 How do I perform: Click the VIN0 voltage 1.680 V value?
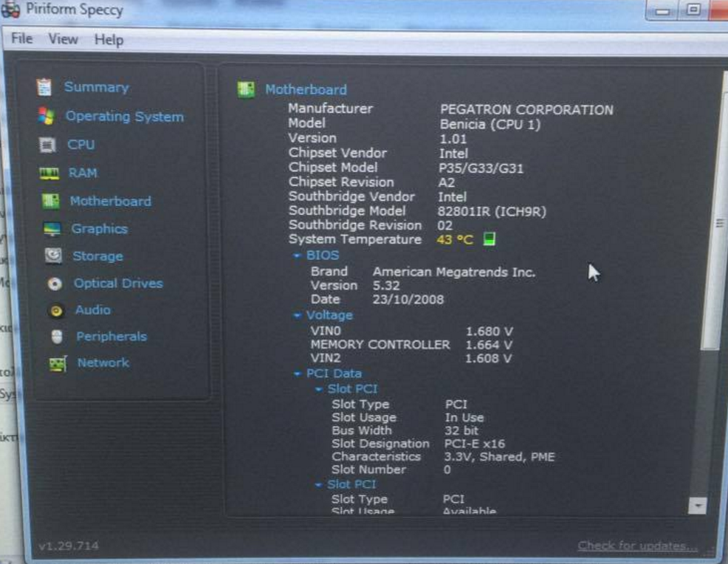click(490, 331)
